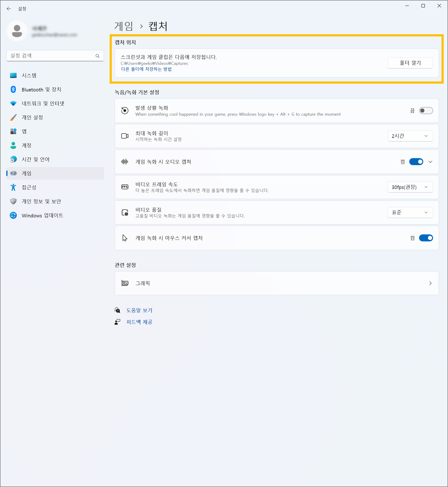The height and width of the screenshot is (487, 448).
Task: Open the 30fps(권장) frame rate dropdown
Action: (410, 187)
